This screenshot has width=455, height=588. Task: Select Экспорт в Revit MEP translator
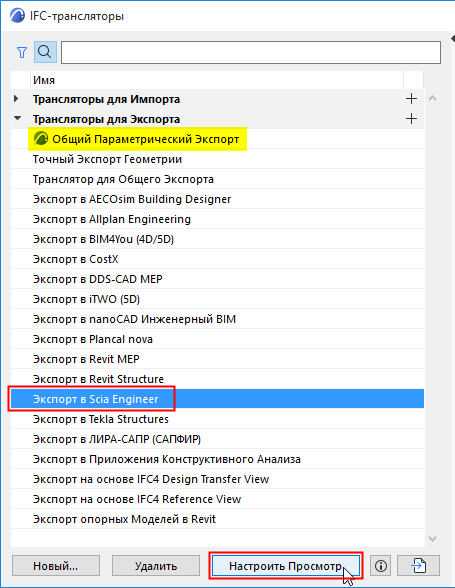click(x=217, y=359)
